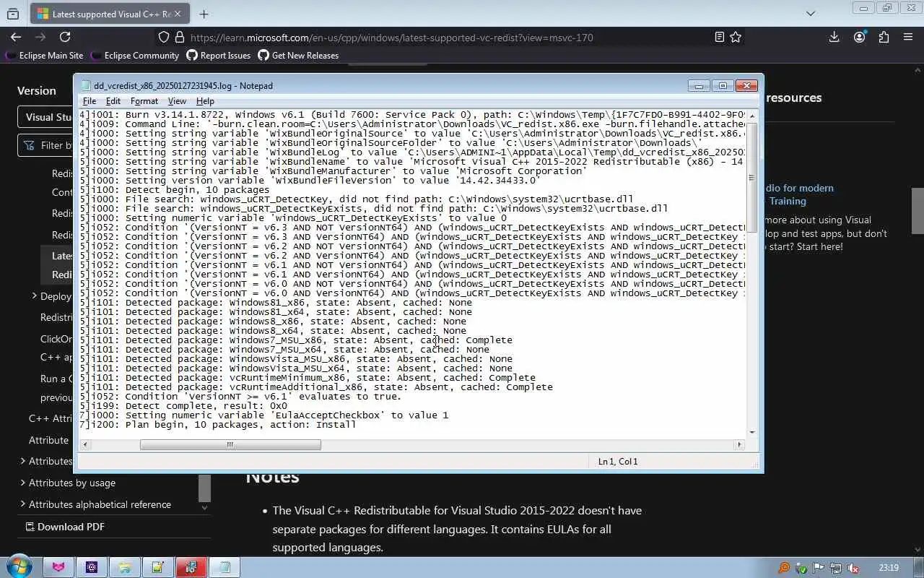List all tabs dropdown arrow

click(811, 13)
